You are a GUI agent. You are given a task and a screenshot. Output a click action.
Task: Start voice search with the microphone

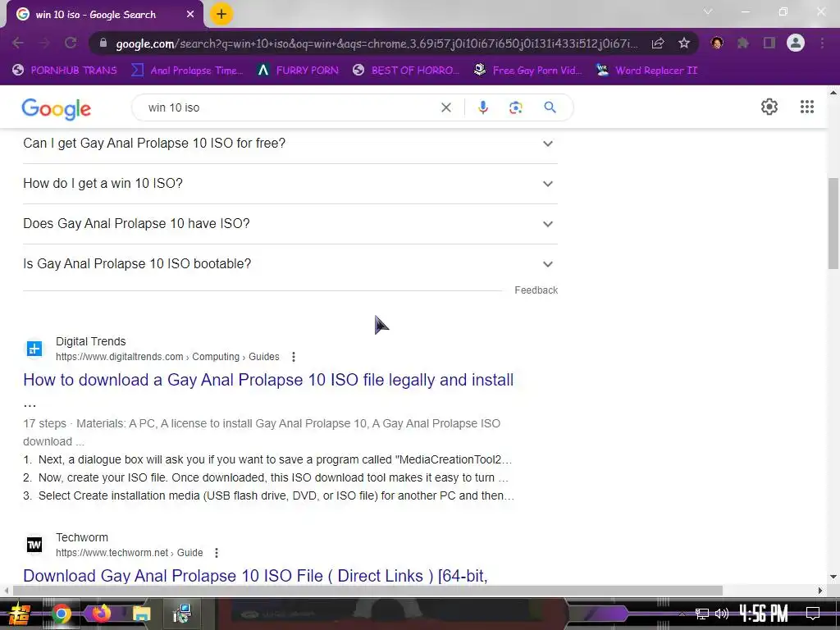tap(482, 107)
